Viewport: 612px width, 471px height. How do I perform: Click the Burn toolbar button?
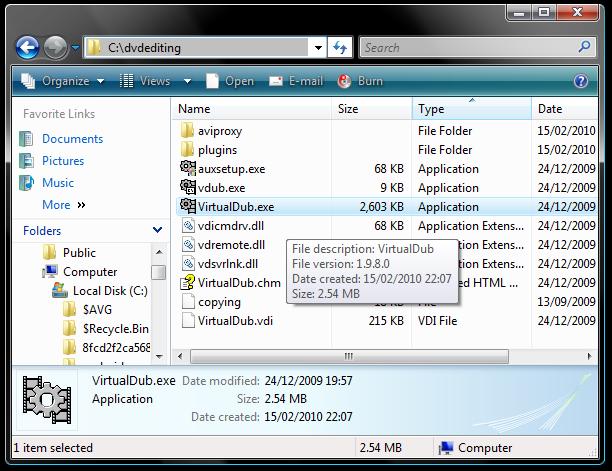coord(360,81)
